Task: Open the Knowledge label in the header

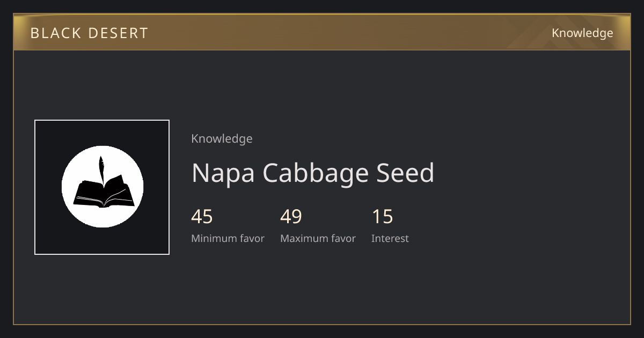Action: [x=582, y=33]
